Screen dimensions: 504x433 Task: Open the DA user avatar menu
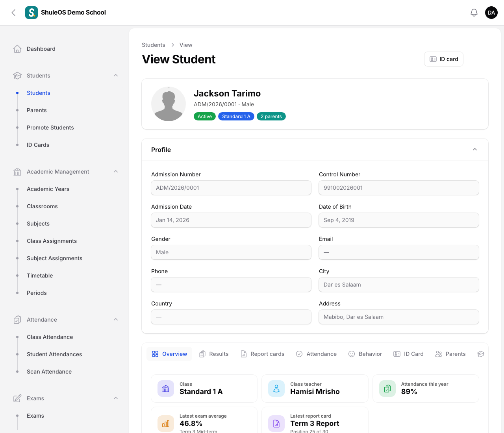[491, 13]
